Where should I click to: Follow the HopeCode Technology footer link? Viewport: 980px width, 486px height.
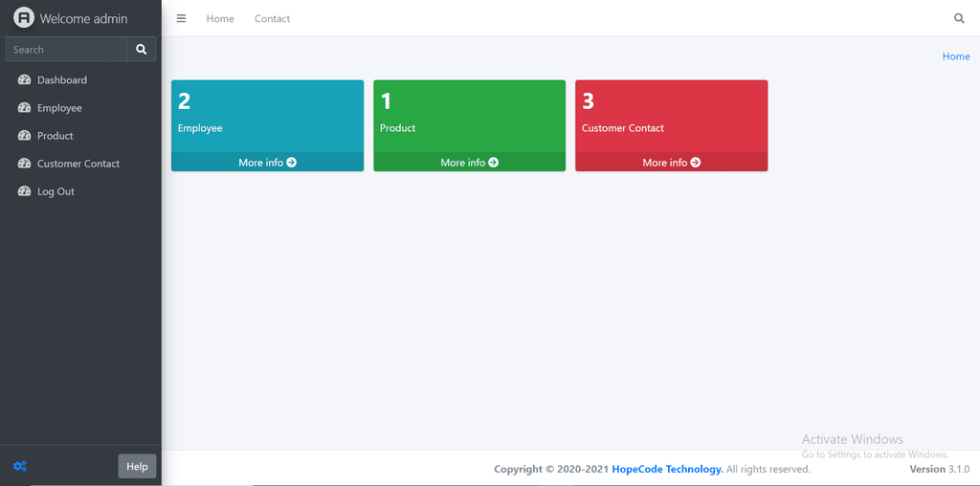coord(667,469)
